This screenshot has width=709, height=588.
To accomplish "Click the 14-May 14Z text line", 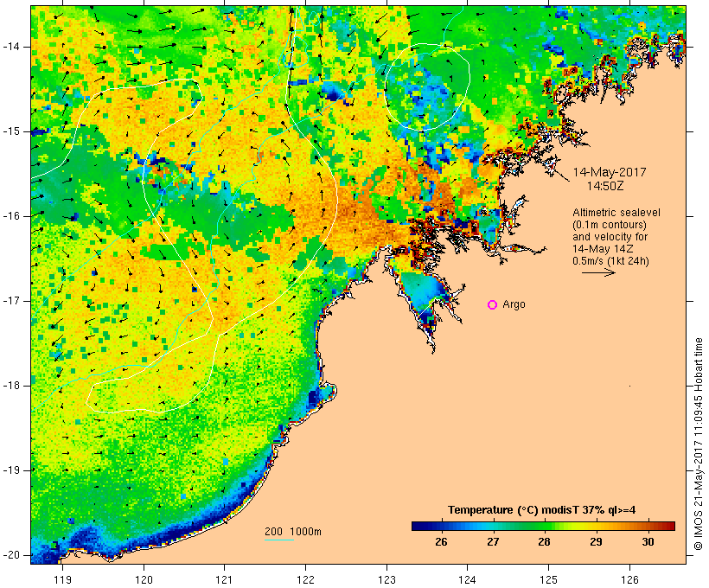I will [603, 249].
